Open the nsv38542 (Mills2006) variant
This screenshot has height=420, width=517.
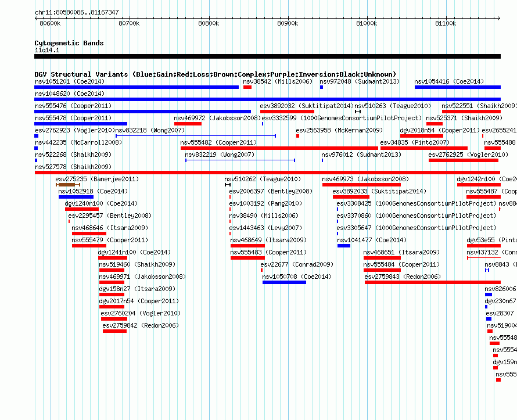(278, 81)
